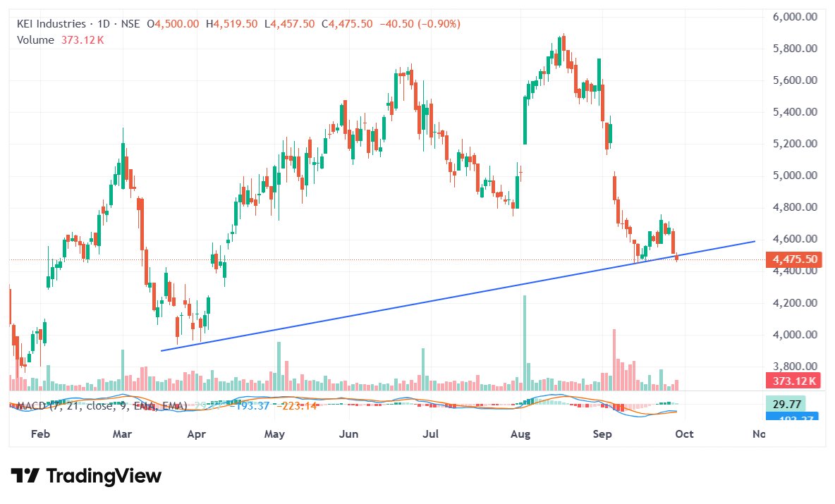
Task: Click the Feb label on time axis
Action: coord(40,434)
